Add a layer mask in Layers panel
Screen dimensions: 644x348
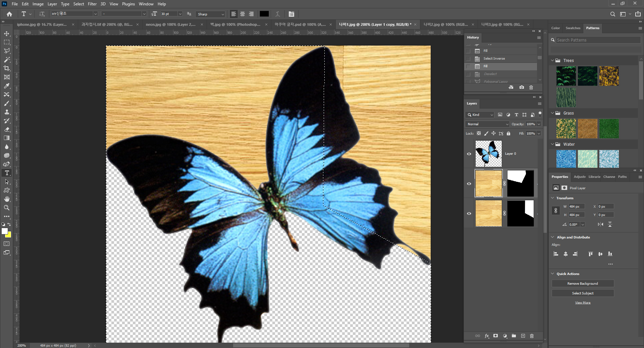coord(496,336)
